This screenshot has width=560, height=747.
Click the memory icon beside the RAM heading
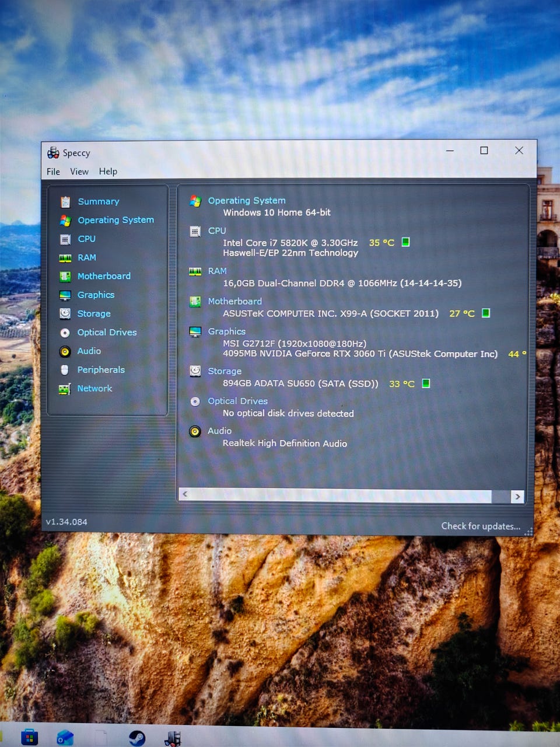point(195,271)
